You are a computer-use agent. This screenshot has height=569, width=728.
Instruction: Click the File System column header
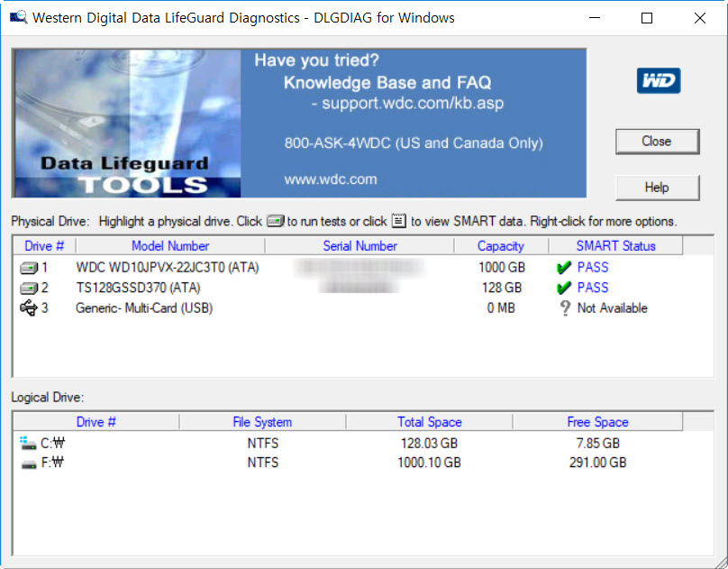(x=262, y=422)
